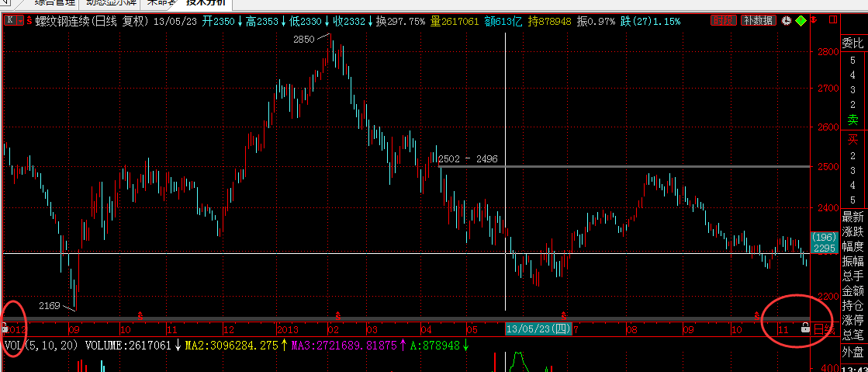Viewport: 868px width, 372px height.
Task: Click the green diamond icon in the header
Action: pos(801,21)
